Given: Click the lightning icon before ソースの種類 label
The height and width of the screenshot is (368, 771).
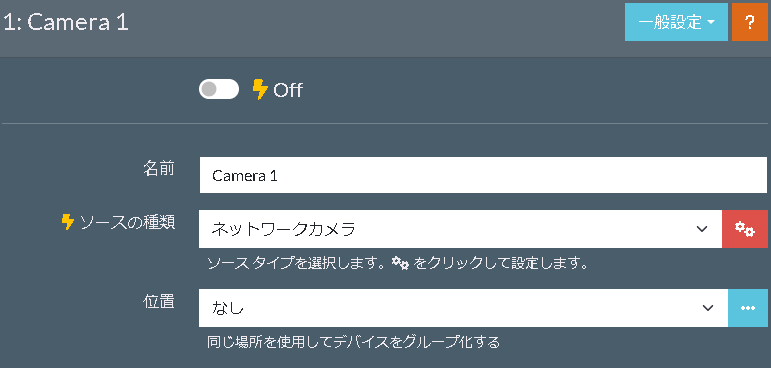Looking at the screenshot, I should point(67,222).
